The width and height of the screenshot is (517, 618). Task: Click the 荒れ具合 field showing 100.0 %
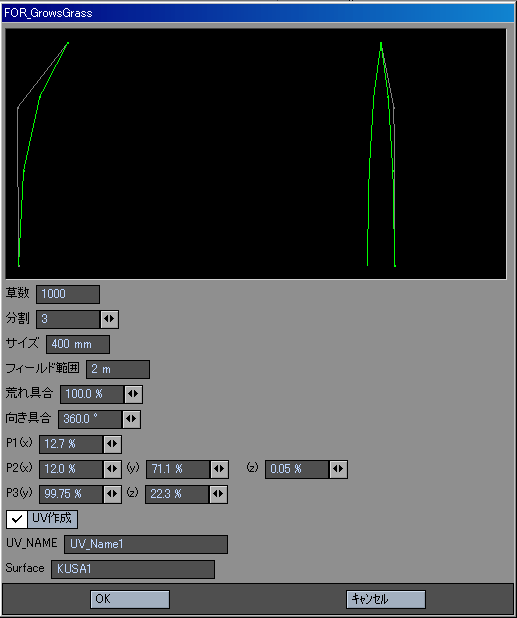click(92, 394)
